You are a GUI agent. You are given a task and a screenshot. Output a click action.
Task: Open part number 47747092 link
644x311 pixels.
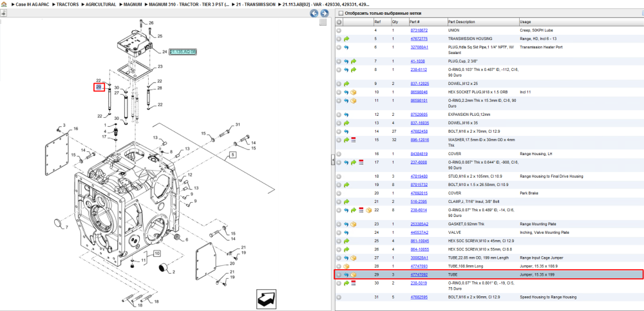point(419,274)
